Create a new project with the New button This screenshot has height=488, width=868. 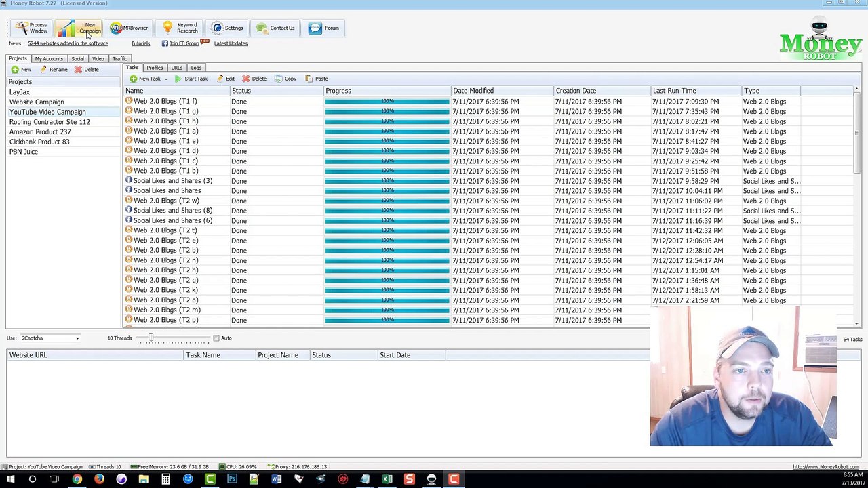pyautogui.click(x=21, y=70)
